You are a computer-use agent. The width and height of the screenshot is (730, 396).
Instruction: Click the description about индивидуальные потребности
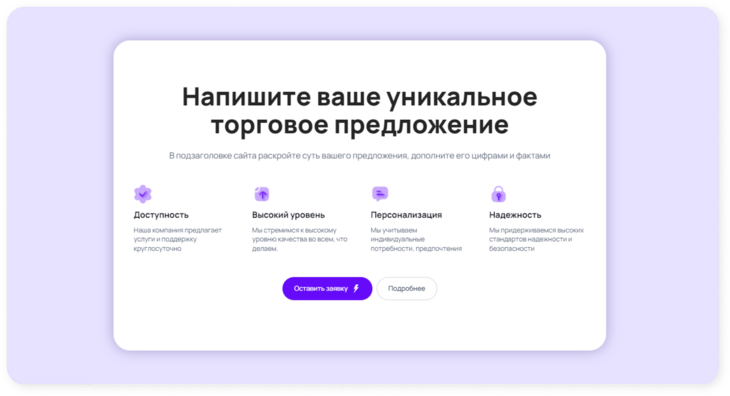(416, 239)
